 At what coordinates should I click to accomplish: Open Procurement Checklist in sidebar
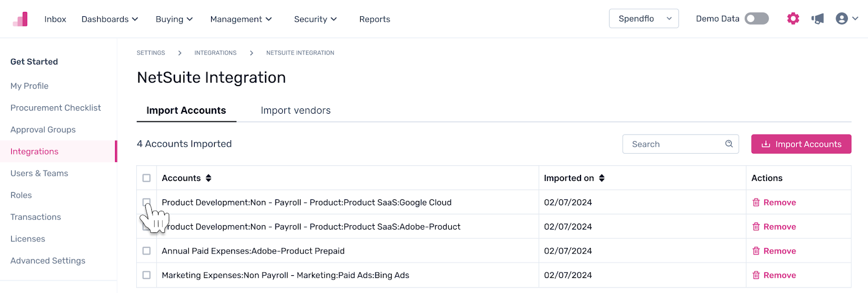pos(55,108)
